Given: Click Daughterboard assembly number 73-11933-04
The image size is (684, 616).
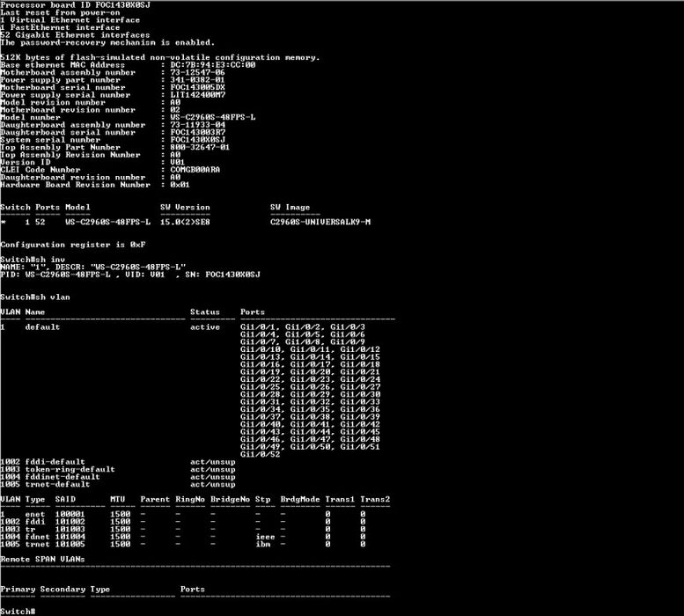Looking at the screenshot, I should point(197,125).
